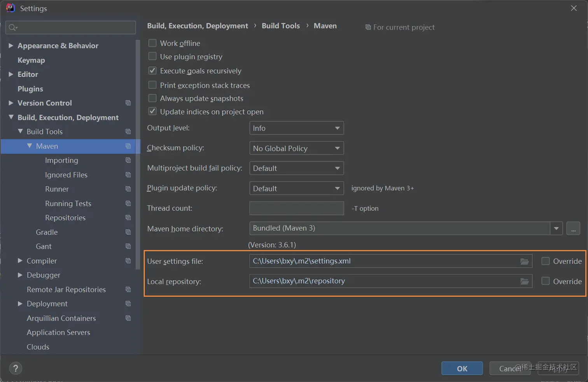588x382 pixels.
Task: Click the search magnifier icon in settings
Action: click(13, 27)
